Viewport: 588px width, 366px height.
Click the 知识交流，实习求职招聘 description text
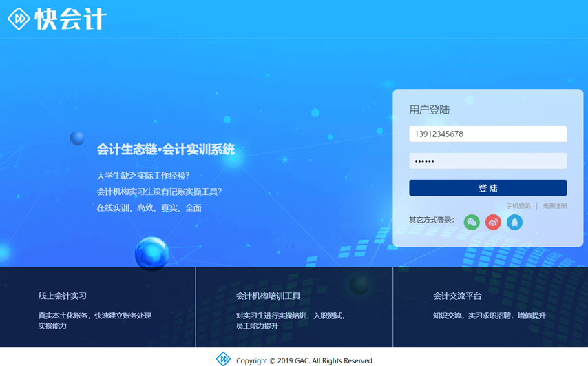coord(489,316)
